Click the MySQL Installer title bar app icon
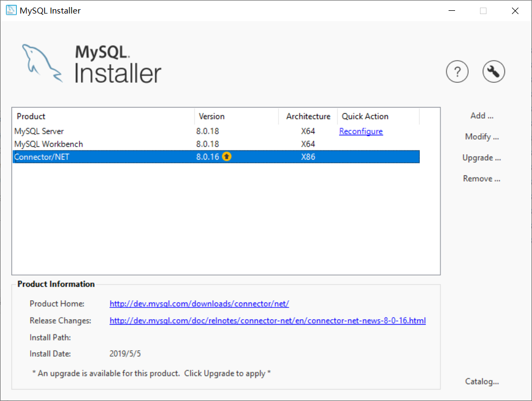The height and width of the screenshot is (401, 532). click(x=11, y=10)
